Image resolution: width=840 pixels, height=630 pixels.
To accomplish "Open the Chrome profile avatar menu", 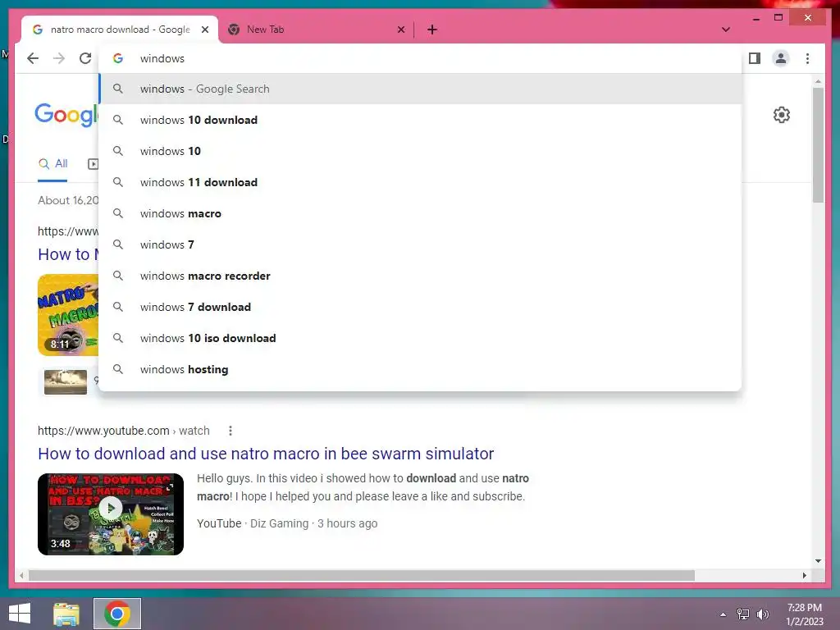I will click(781, 58).
